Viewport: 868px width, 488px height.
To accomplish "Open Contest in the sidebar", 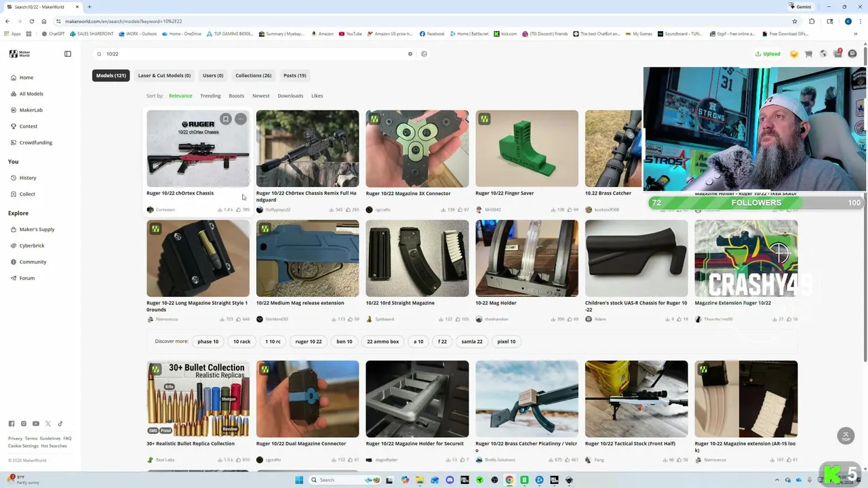I will [x=28, y=126].
